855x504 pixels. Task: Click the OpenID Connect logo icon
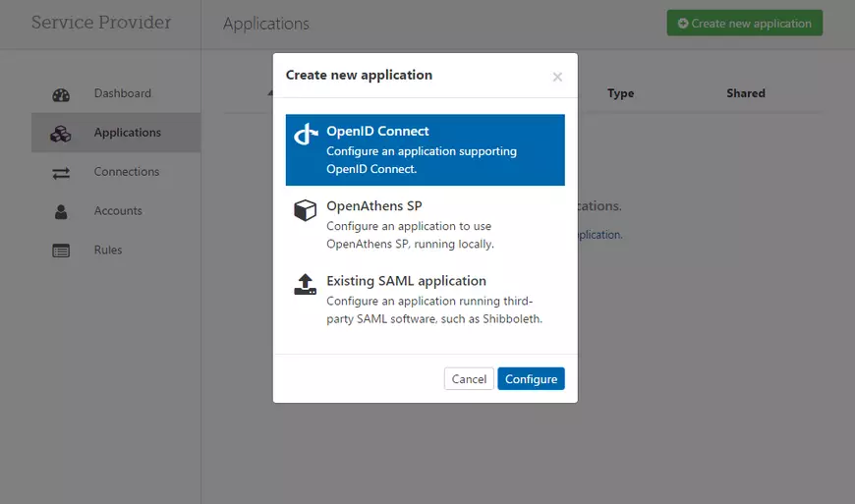click(x=306, y=134)
